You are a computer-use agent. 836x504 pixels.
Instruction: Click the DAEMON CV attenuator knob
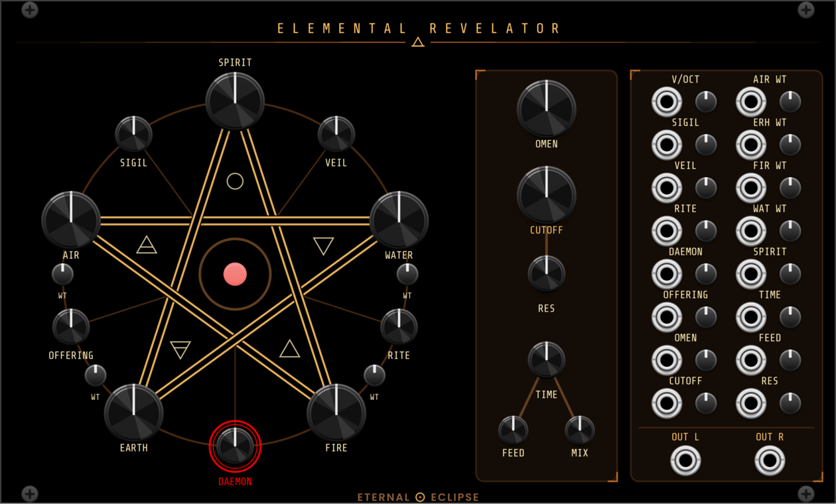(x=706, y=275)
